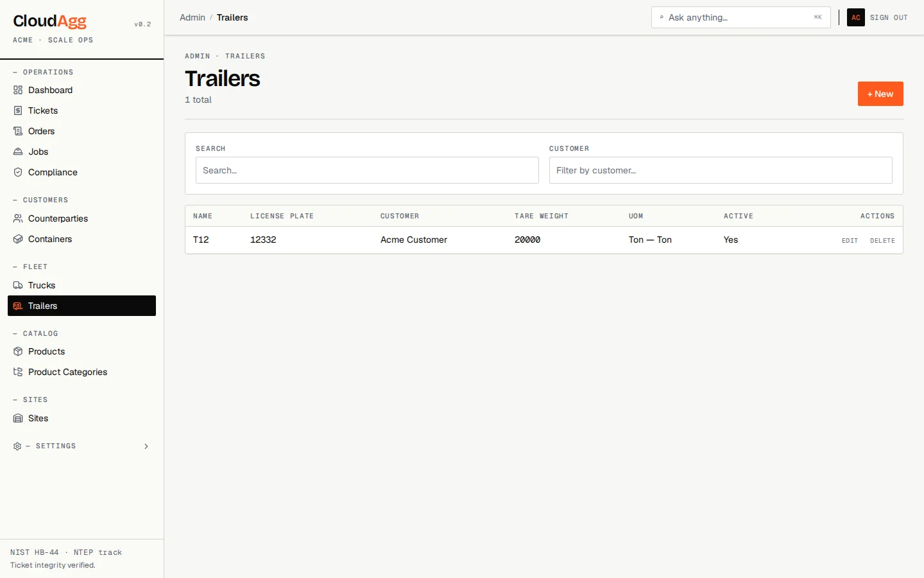The width and height of the screenshot is (924, 578).
Task: Collapse the Fleet section header
Action: pyautogui.click(x=30, y=267)
